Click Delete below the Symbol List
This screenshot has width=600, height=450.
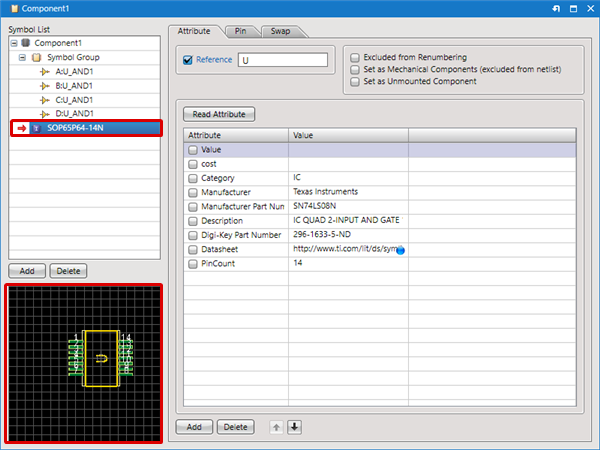coord(68,271)
